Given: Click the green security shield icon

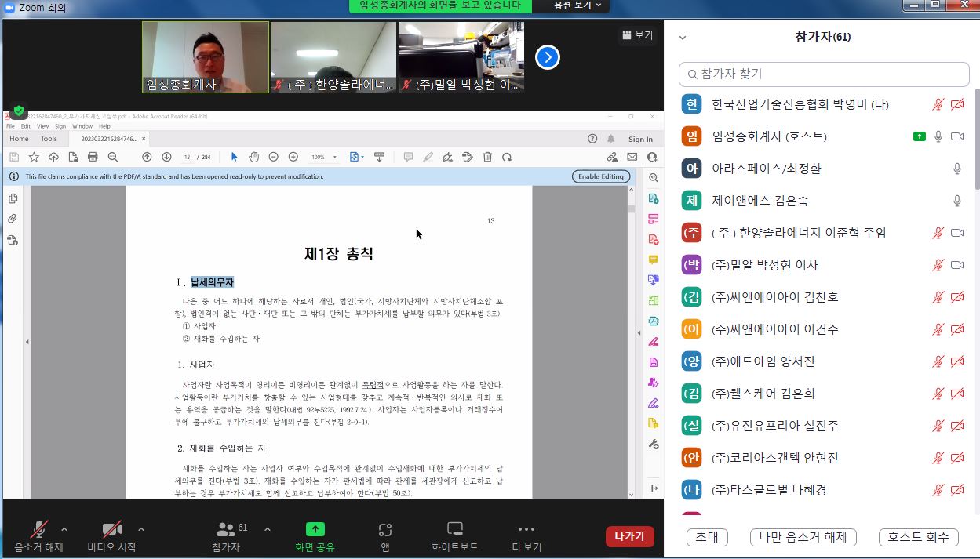Looking at the screenshot, I should point(19,111).
